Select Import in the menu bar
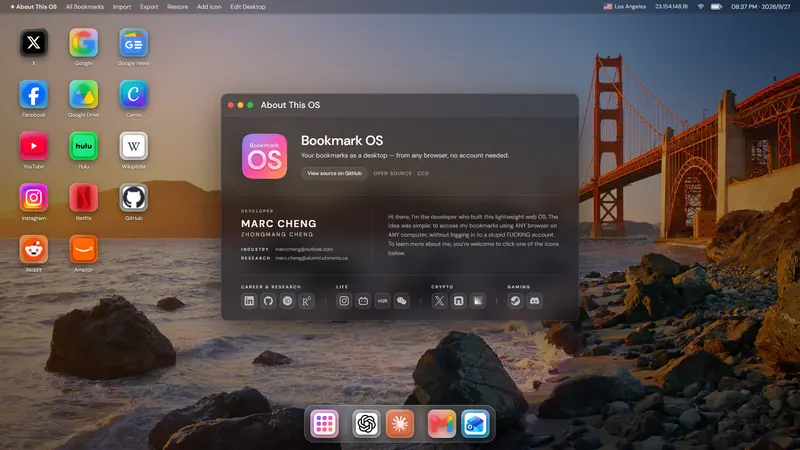Viewport: 800px width, 450px height. 122,7
